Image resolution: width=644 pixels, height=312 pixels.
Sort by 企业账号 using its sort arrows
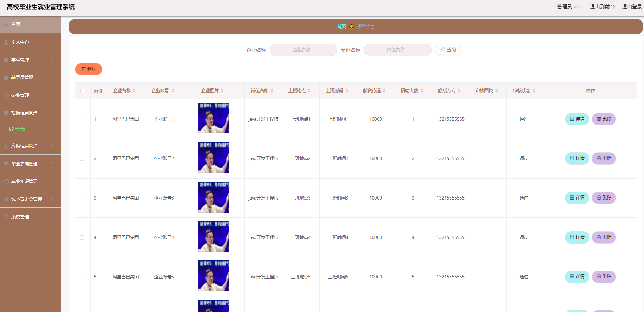pos(173,91)
